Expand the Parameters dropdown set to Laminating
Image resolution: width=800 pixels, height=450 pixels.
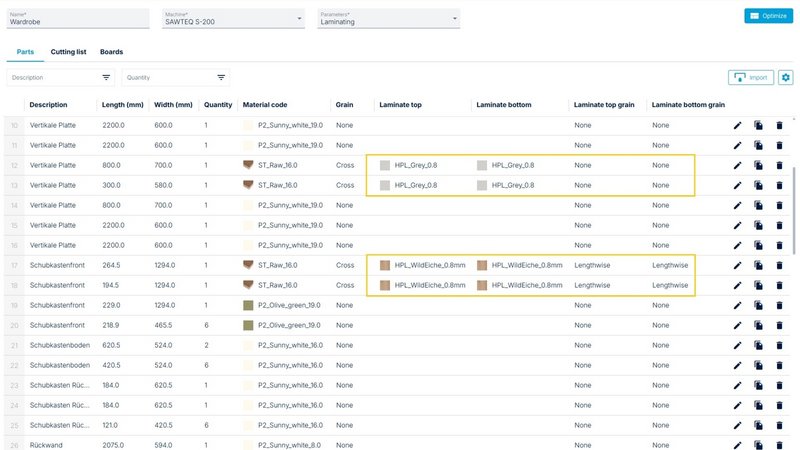[387, 19]
